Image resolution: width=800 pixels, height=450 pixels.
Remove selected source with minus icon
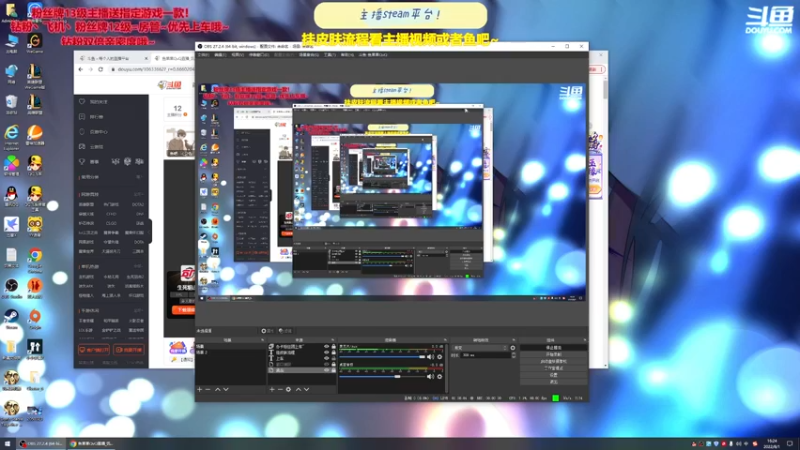click(x=280, y=389)
